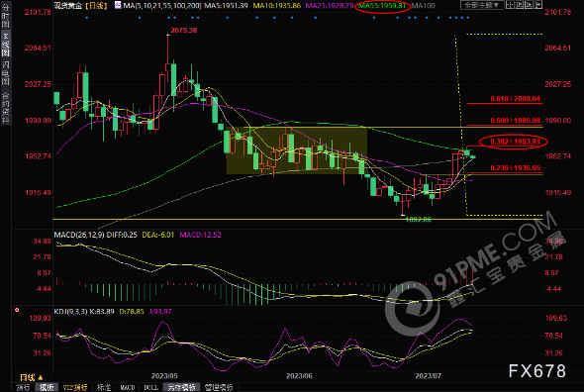Select the BOLL tab in bottom bar
This screenshot has width=584, height=392.
coord(150,387)
